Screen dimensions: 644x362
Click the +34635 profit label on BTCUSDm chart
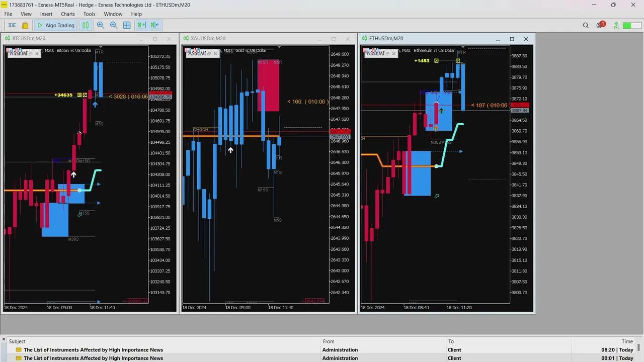63,95
